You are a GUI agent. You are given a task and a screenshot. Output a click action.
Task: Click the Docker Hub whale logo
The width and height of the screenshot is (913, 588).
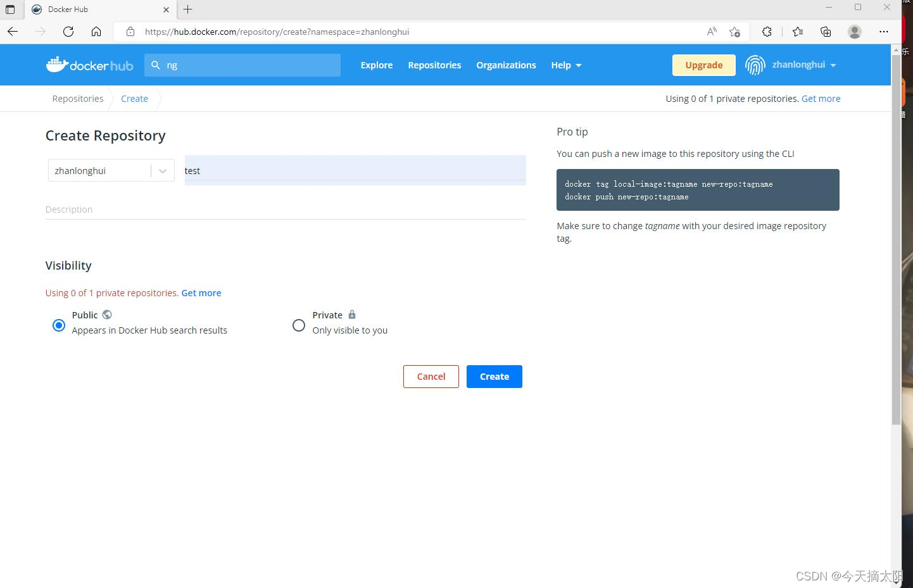[x=89, y=65]
